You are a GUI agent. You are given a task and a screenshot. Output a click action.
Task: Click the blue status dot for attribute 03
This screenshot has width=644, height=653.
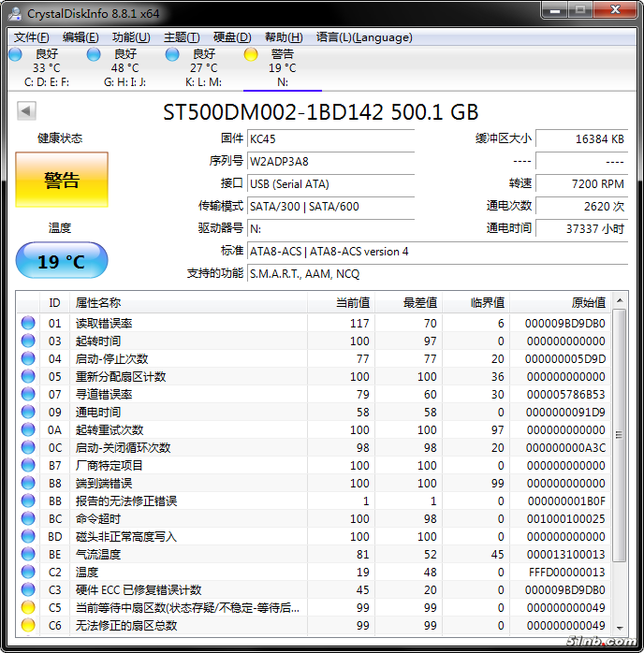tap(28, 341)
